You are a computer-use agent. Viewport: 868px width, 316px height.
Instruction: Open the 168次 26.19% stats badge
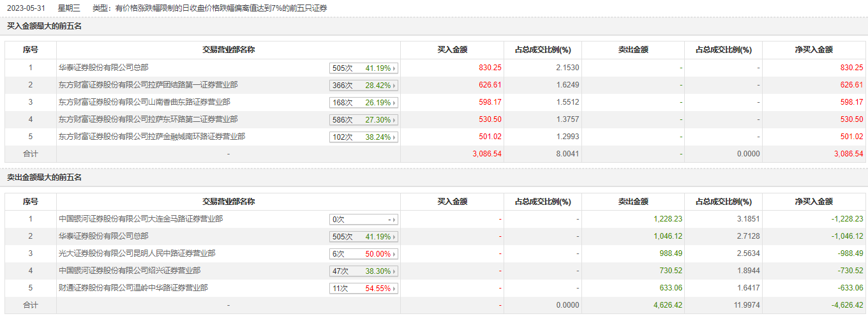[x=364, y=103]
